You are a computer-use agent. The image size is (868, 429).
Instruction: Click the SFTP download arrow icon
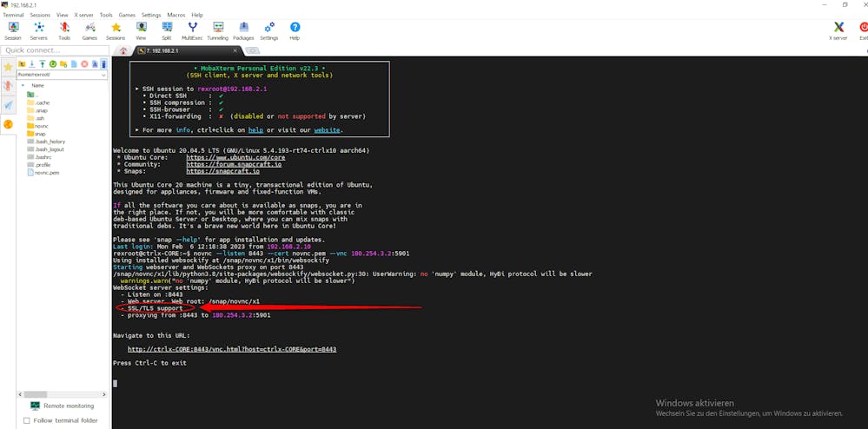pos(32,64)
